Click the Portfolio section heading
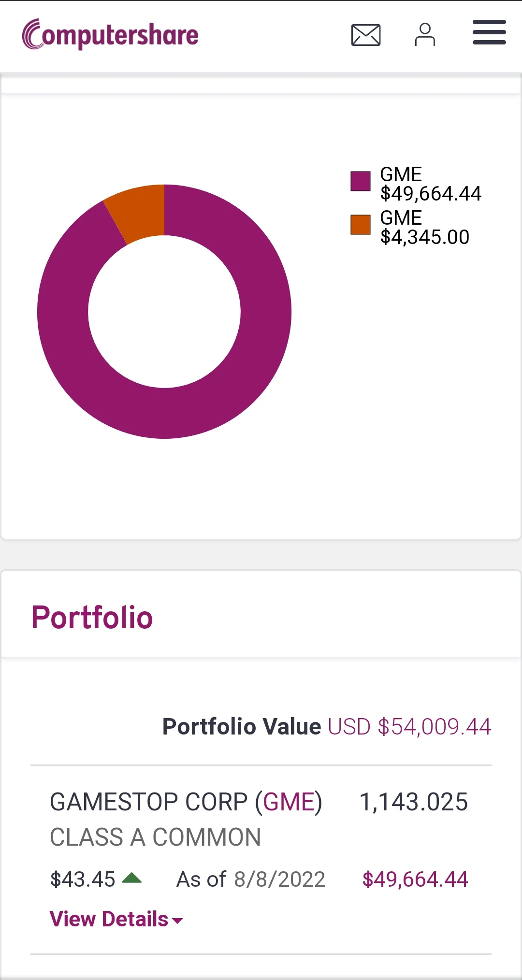Image resolution: width=522 pixels, height=980 pixels. [92, 618]
